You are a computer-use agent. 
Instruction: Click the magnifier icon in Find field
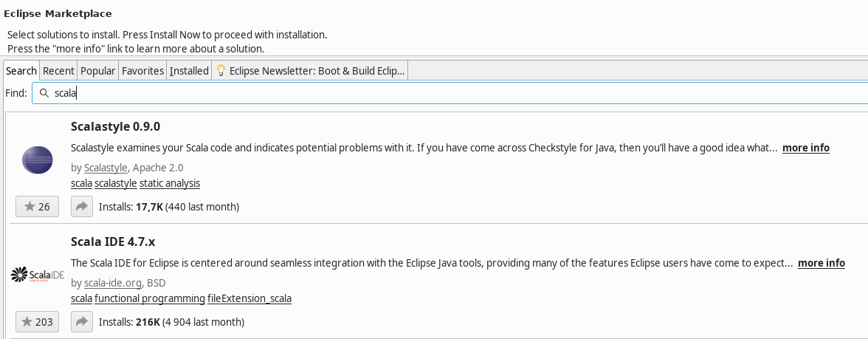point(44,94)
